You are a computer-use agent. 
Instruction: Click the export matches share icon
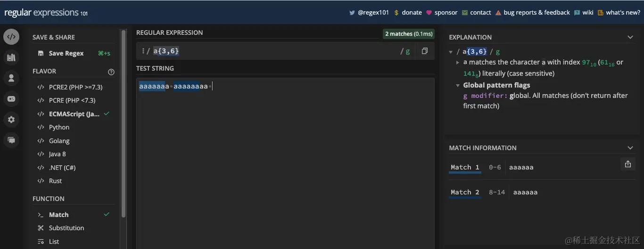click(x=627, y=164)
